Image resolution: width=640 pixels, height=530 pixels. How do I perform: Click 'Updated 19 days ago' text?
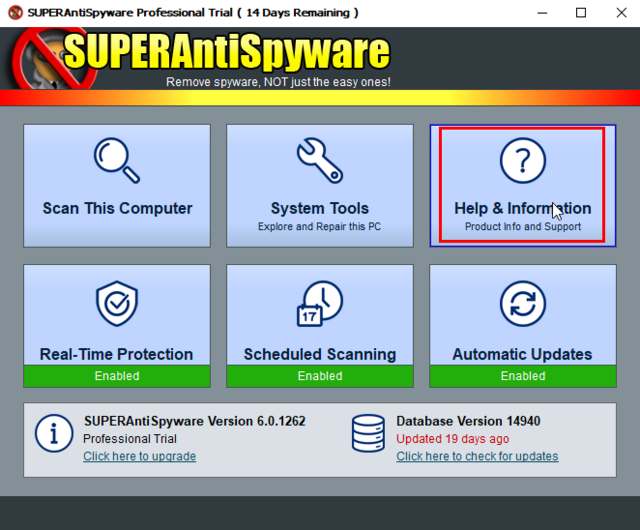click(453, 439)
